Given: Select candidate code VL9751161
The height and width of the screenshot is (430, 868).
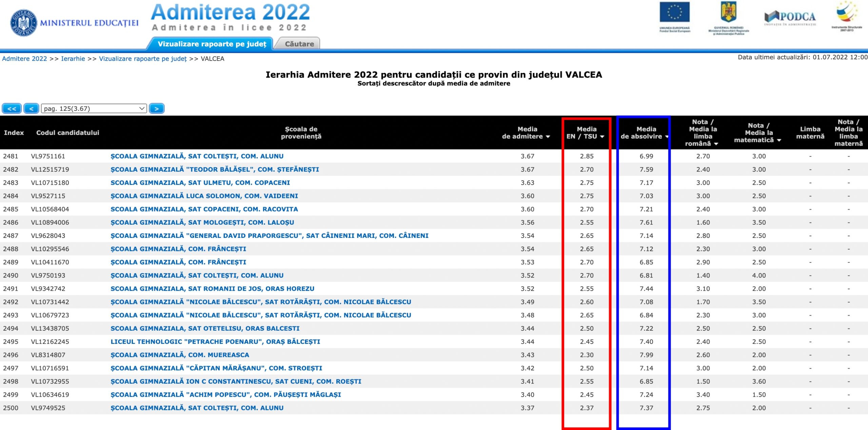Looking at the screenshot, I should point(48,156).
